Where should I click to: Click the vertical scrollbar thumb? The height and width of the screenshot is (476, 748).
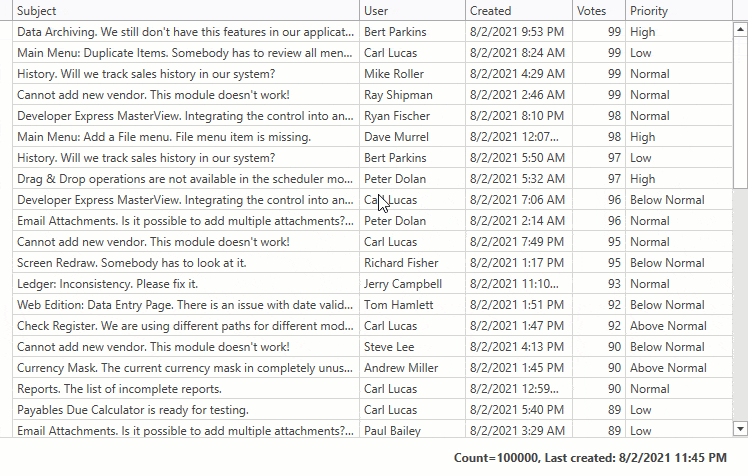coord(740,112)
